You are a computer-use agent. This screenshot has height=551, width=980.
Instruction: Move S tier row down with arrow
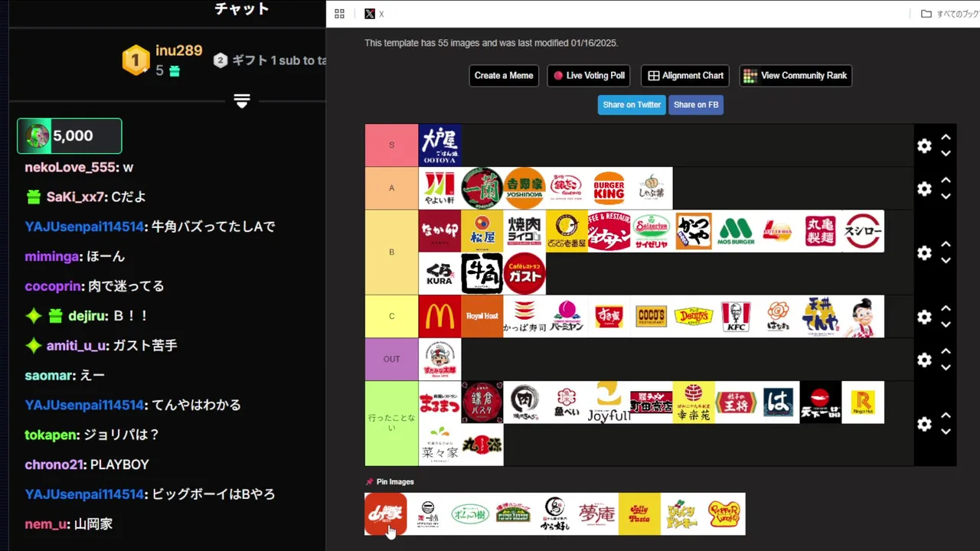coord(946,153)
